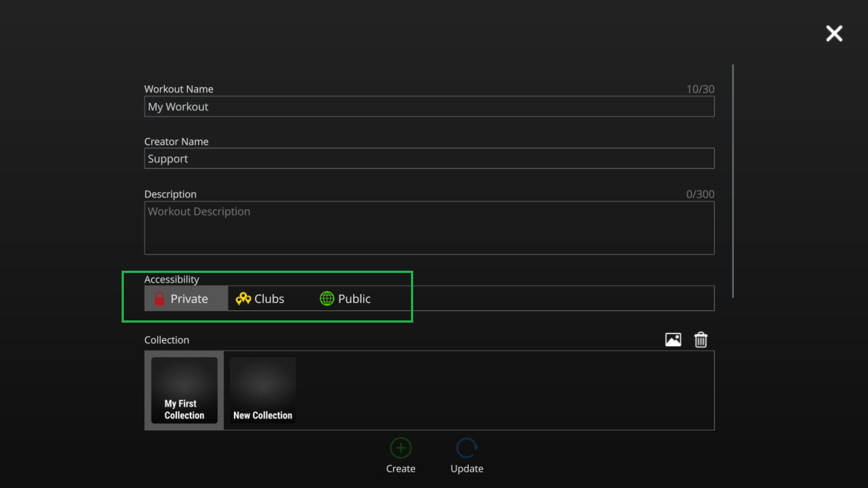
Task: Delete collection using the trash icon
Action: click(x=701, y=339)
